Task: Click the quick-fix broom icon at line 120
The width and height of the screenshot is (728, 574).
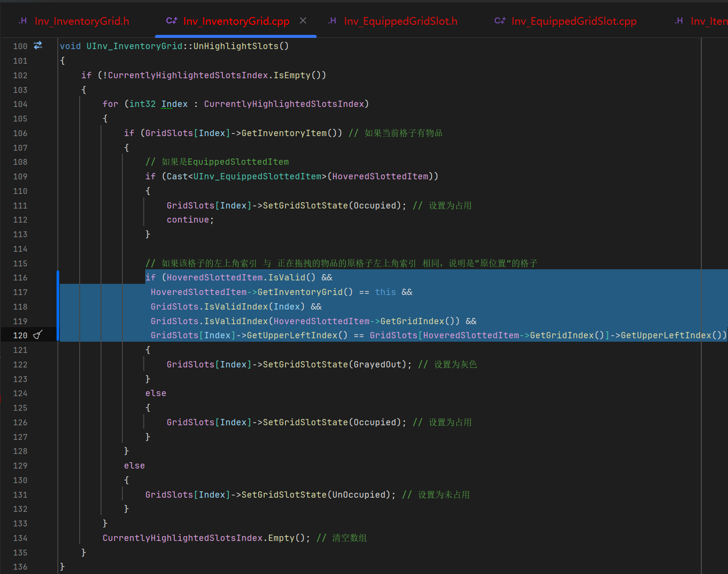Action: pos(38,335)
